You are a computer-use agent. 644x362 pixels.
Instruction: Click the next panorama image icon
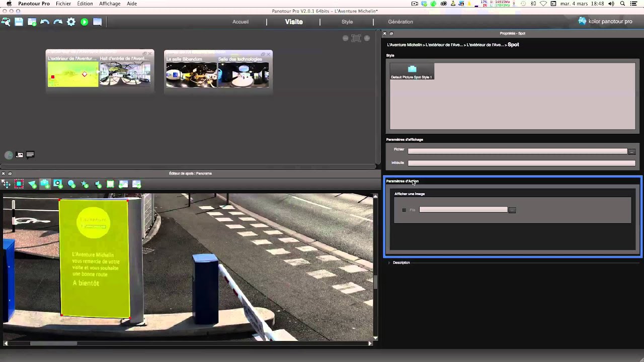point(136,184)
